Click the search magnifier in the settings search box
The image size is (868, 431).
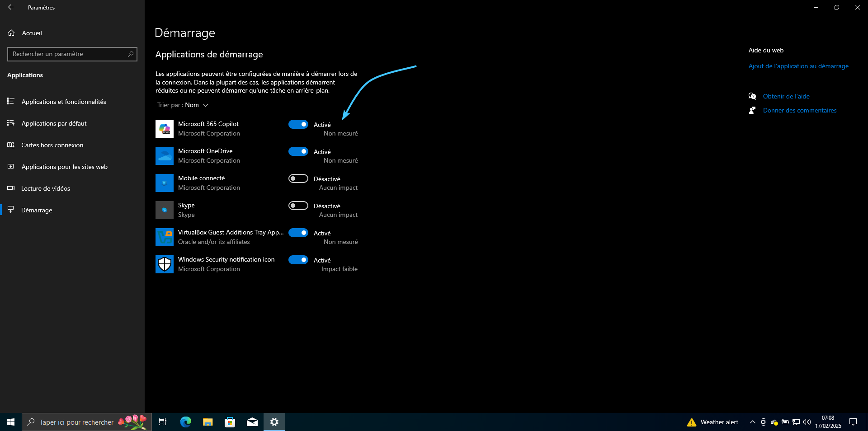(x=131, y=54)
